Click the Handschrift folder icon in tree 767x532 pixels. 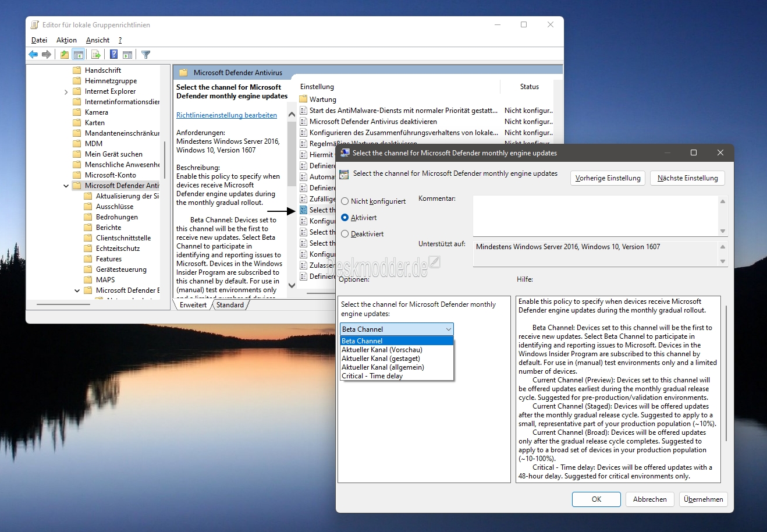point(77,70)
